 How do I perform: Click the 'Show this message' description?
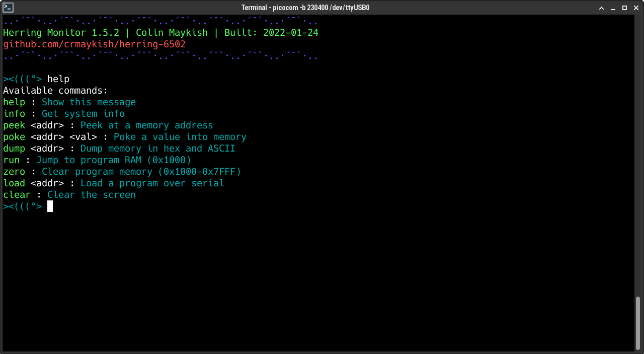tap(89, 102)
